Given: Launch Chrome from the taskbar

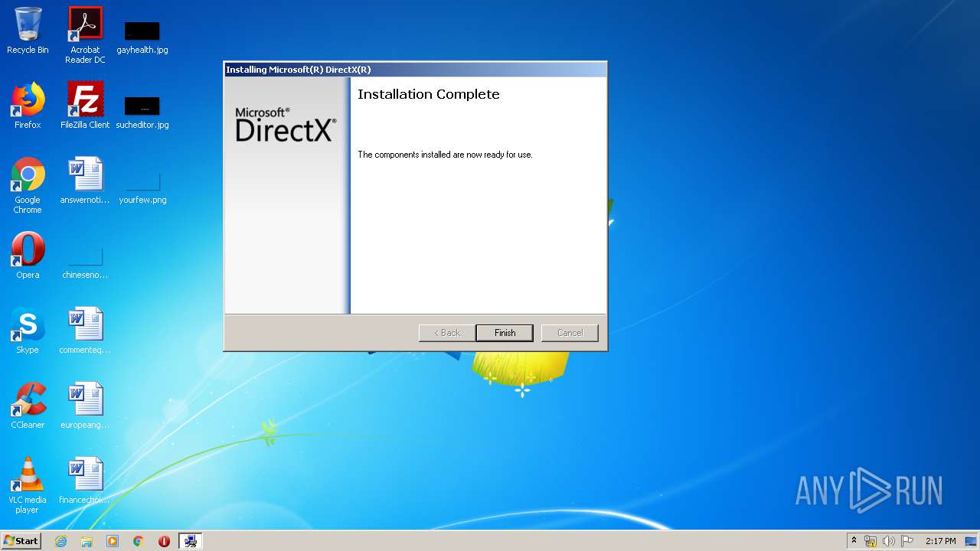Looking at the screenshot, I should coord(139,541).
